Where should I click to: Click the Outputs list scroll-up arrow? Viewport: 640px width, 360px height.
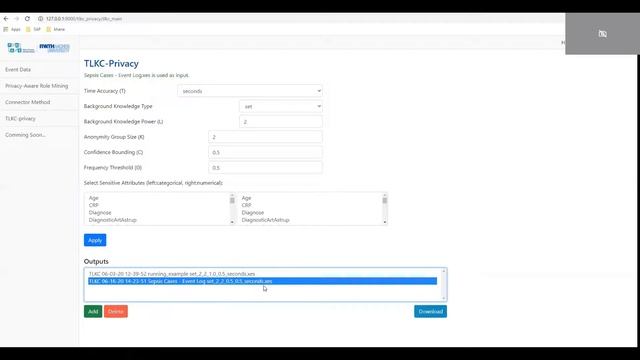pyautogui.click(x=444, y=271)
